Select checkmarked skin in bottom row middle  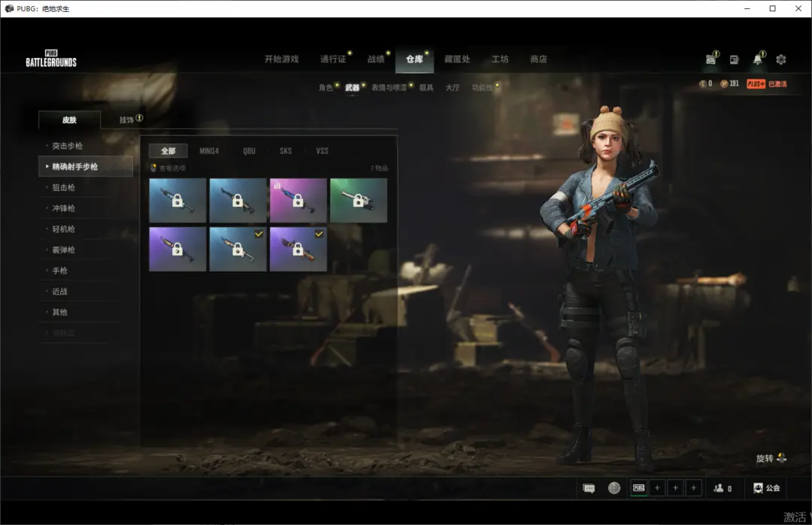point(238,249)
